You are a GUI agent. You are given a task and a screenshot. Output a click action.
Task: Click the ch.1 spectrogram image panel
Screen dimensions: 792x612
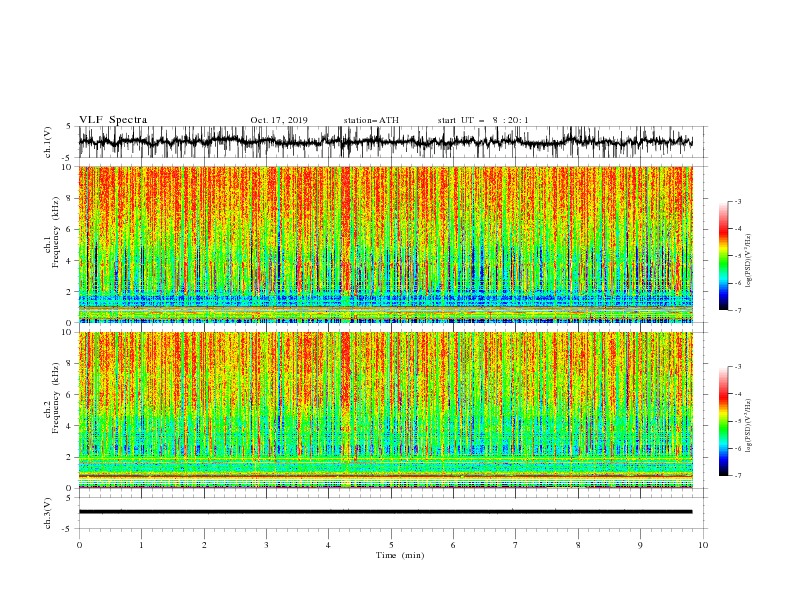coord(385,244)
